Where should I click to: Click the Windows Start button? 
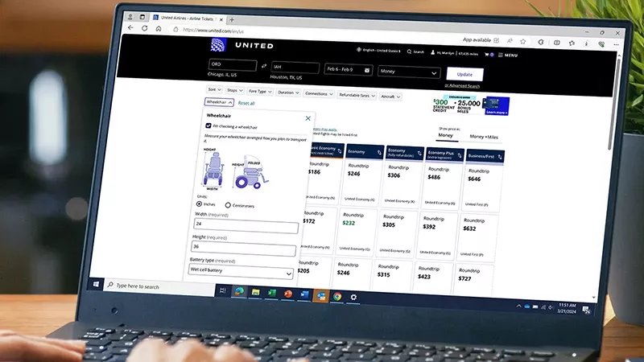96,284
